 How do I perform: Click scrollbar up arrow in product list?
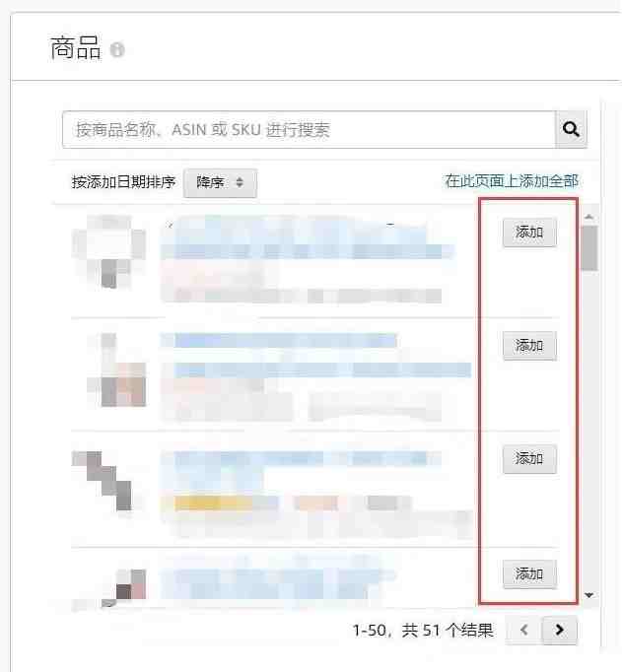coord(589,218)
